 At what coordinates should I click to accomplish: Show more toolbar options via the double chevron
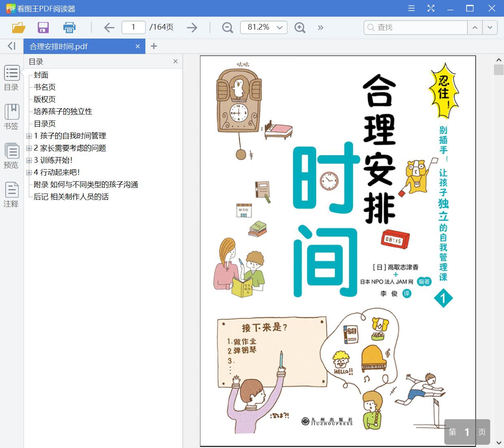[x=320, y=28]
